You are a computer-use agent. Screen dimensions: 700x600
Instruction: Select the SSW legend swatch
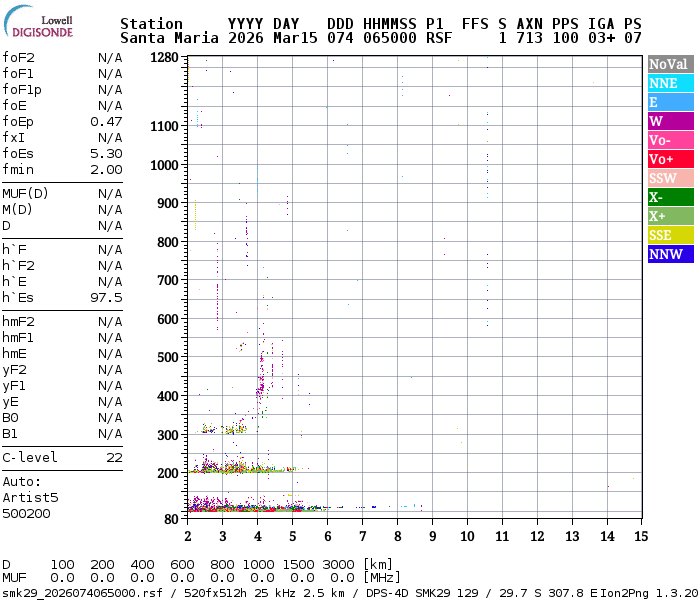point(671,178)
